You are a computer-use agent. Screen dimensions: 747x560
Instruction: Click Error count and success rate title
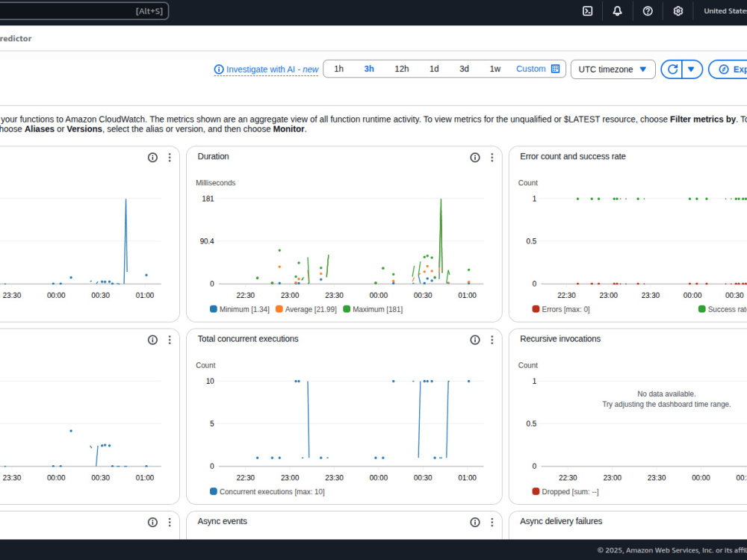coord(573,156)
